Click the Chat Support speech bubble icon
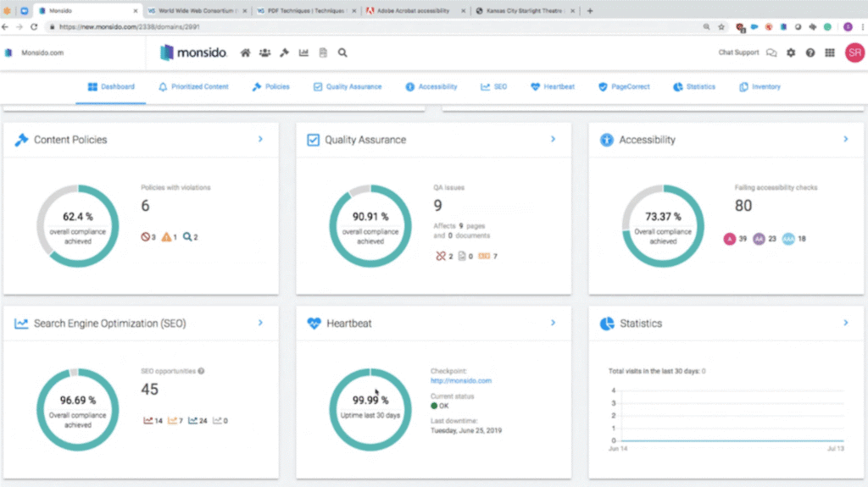 pos(771,53)
